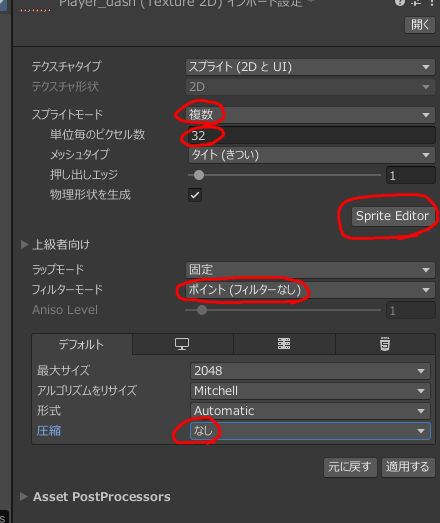This screenshot has height=523, width=440.
Task: Click the 押し出しエッジ slider handle
Action: pyautogui.click(x=199, y=175)
